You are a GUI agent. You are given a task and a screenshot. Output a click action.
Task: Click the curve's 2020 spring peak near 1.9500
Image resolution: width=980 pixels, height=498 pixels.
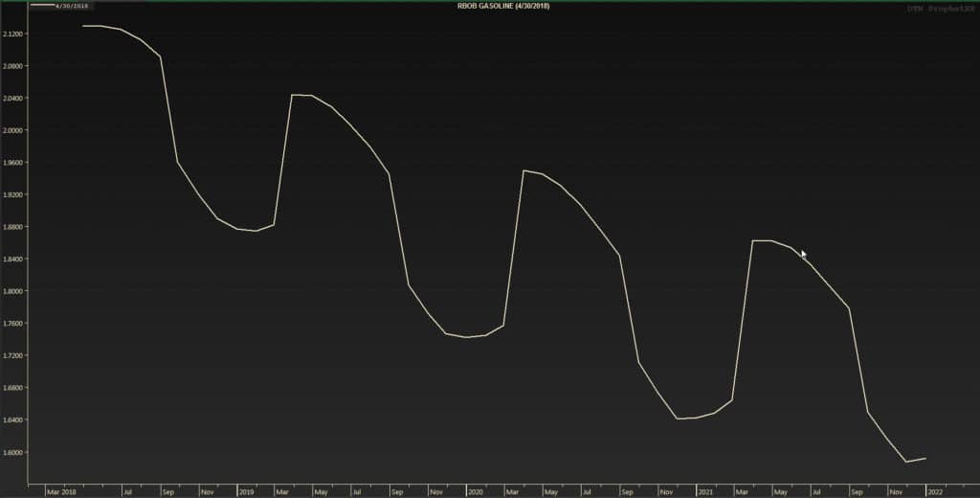pyautogui.click(x=523, y=170)
